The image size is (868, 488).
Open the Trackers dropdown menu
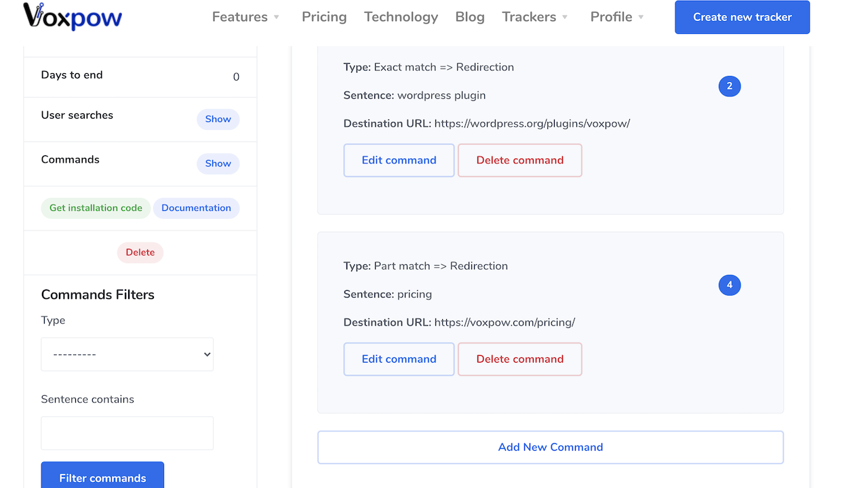[534, 17]
